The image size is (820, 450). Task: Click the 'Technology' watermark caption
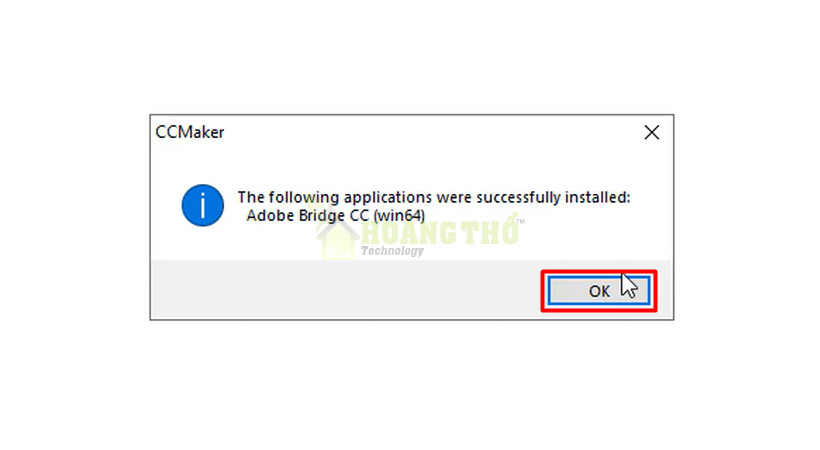[x=392, y=251]
